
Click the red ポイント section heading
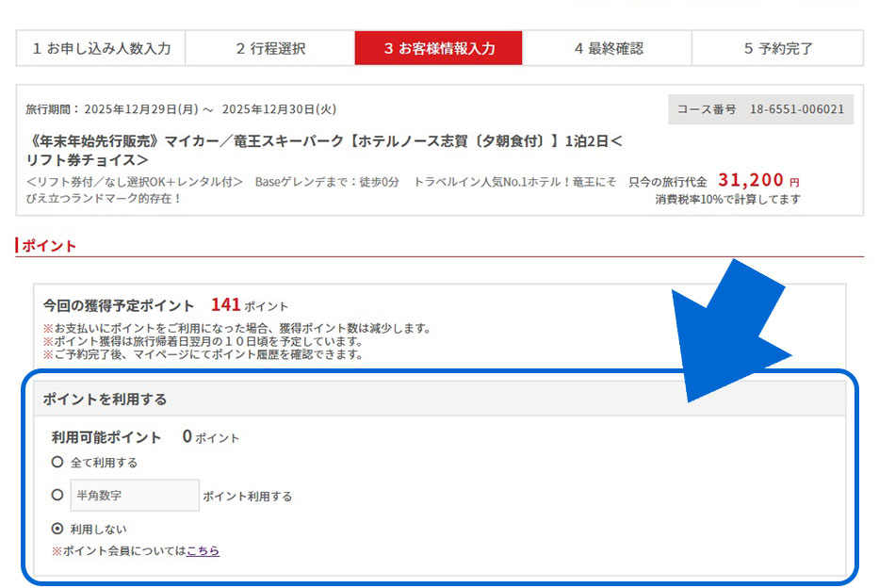[49, 246]
